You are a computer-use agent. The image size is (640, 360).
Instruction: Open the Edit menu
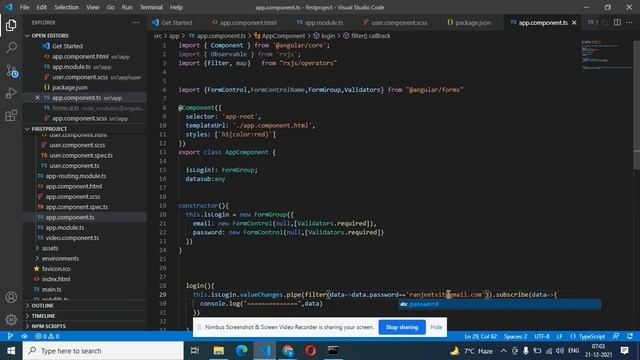(41, 7)
